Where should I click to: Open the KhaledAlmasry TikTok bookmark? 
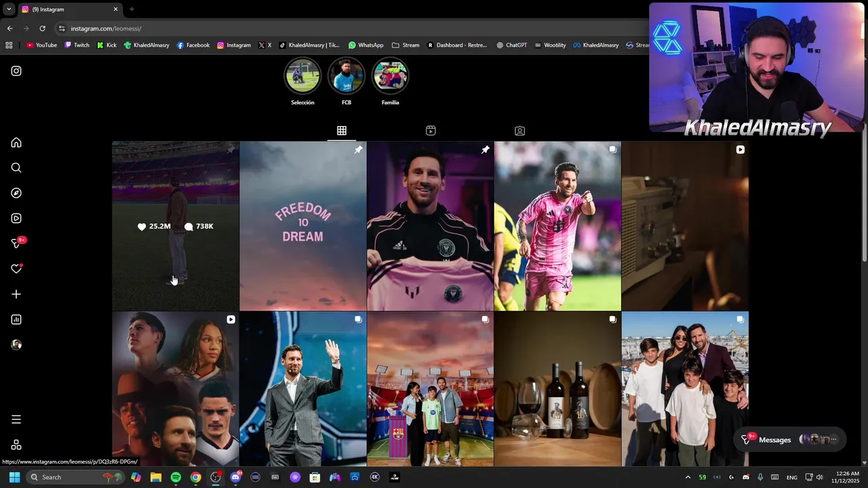309,45
